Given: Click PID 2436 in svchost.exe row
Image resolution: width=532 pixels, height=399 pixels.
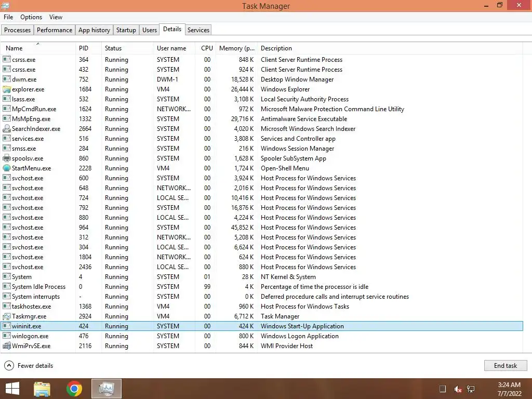Looking at the screenshot, I should 85,267.
